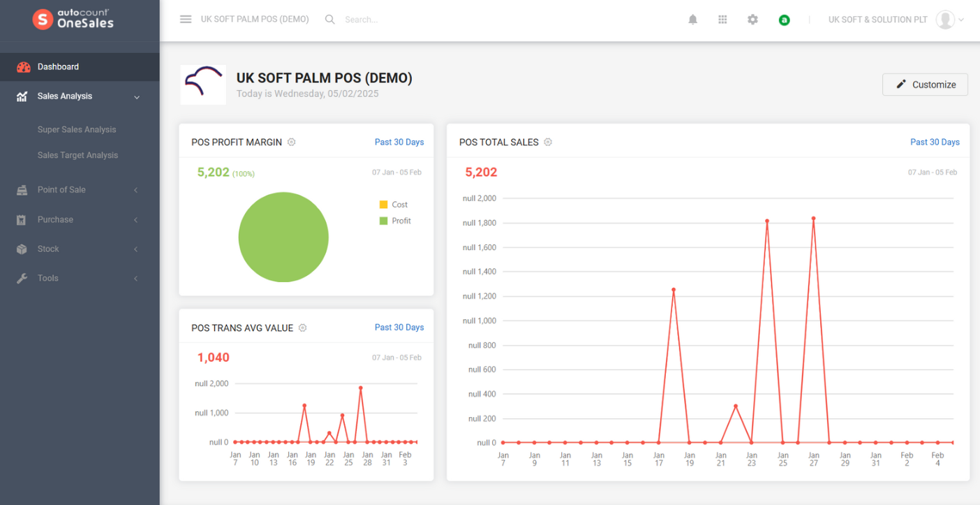This screenshot has width=980, height=505.
Task: Click the UK Soft Palm company logo
Action: [203, 85]
